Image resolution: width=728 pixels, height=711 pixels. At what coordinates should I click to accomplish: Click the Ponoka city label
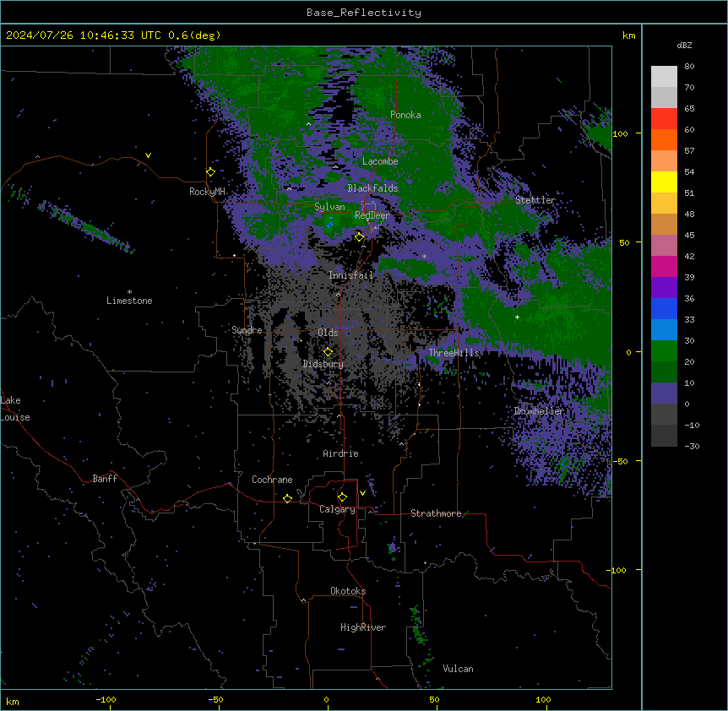click(405, 115)
